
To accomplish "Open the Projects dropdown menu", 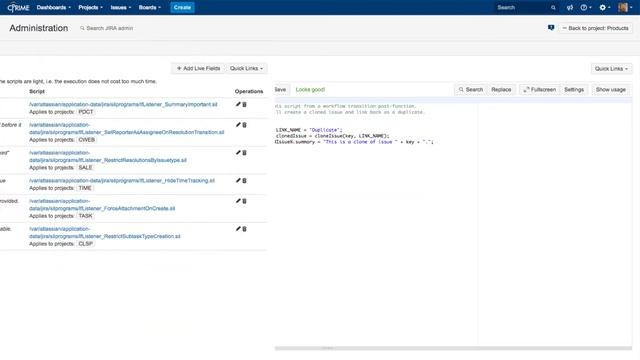I will click(90, 7).
